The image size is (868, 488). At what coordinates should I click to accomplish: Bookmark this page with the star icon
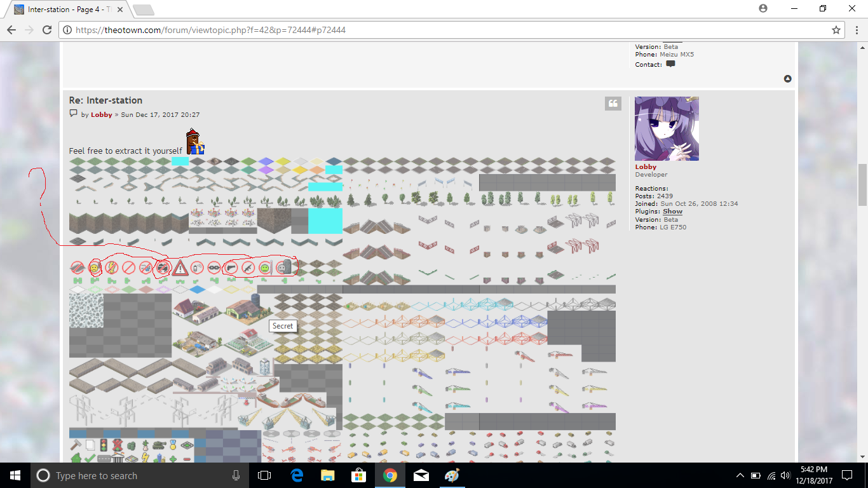pos(836,30)
